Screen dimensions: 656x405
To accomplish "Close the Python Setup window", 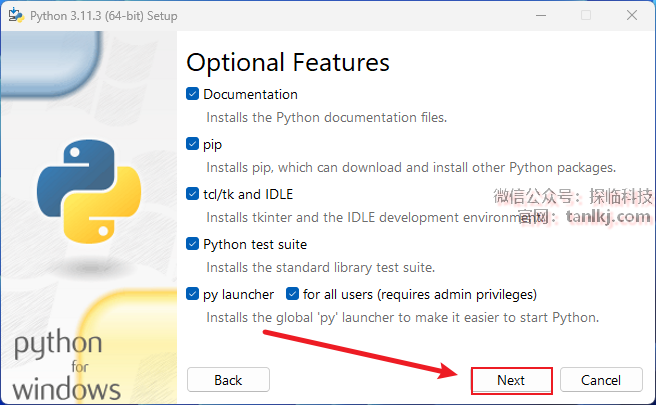I will 632,15.
